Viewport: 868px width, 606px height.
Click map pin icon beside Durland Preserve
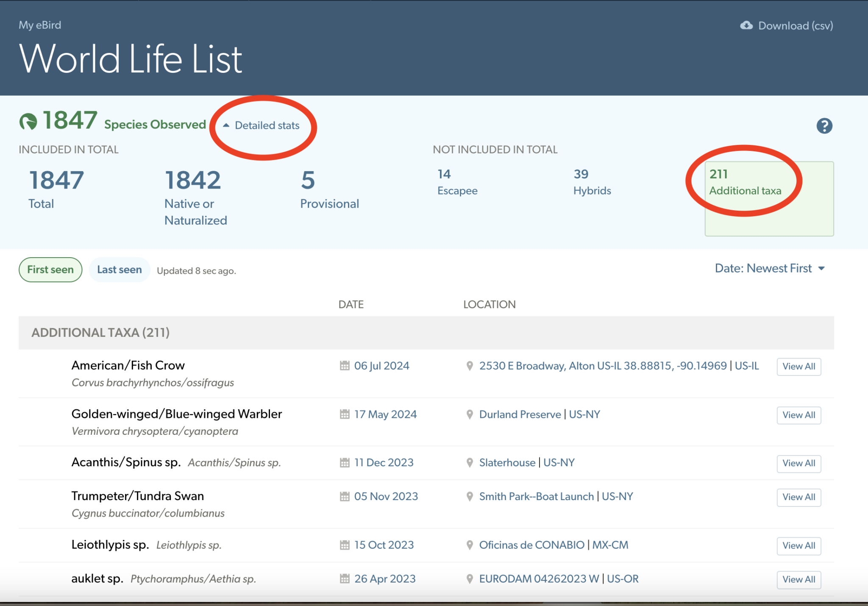[x=470, y=414]
